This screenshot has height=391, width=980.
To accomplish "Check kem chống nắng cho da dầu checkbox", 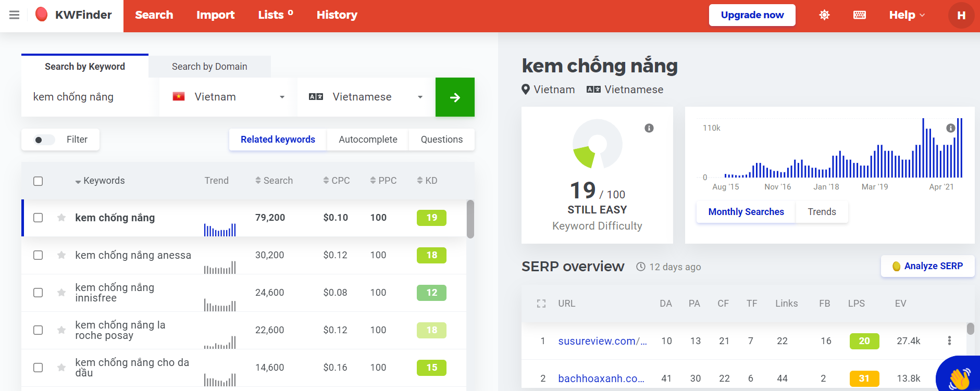I will (38, 368).
